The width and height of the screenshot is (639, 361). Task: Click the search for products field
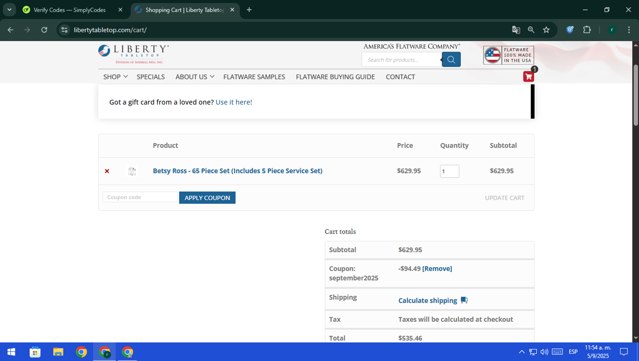point(402,59)
